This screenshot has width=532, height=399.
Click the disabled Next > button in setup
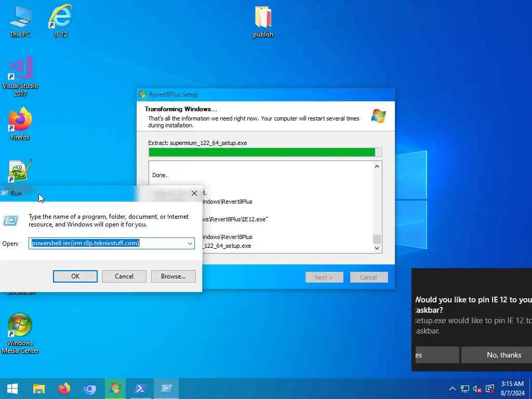[x=324, y=277]
